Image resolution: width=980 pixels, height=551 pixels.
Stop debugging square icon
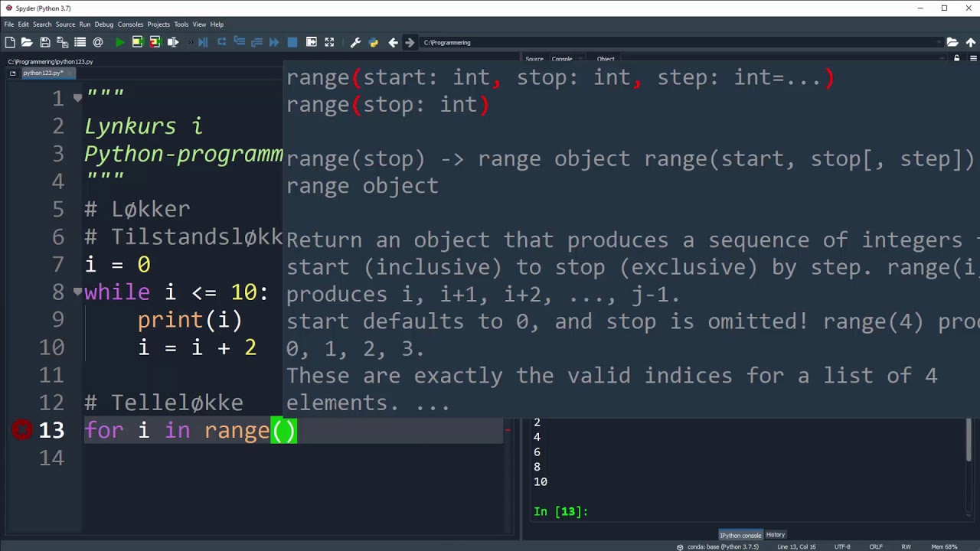[x=292, y=42]
